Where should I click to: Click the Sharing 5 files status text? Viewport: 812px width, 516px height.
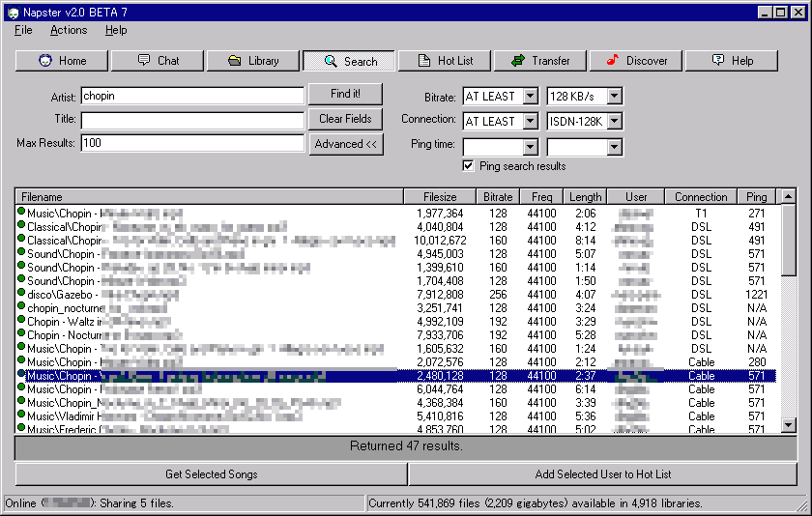(136, 503)
